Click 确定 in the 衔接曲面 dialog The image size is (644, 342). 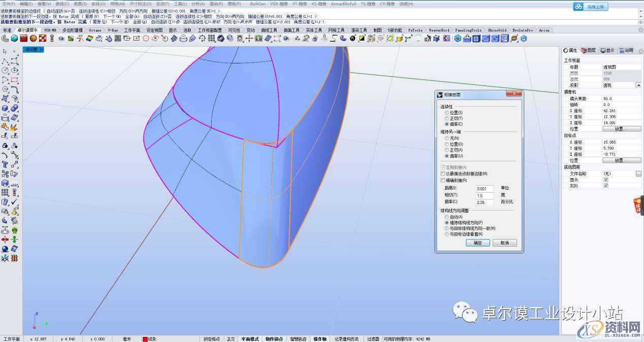click(x=478, y=243)
